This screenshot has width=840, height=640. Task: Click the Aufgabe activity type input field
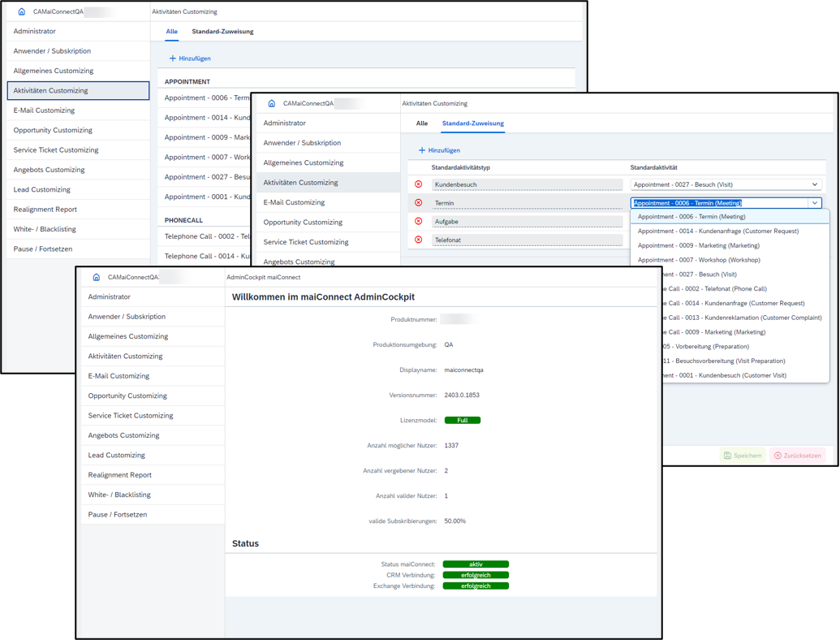tap(527, 222)
